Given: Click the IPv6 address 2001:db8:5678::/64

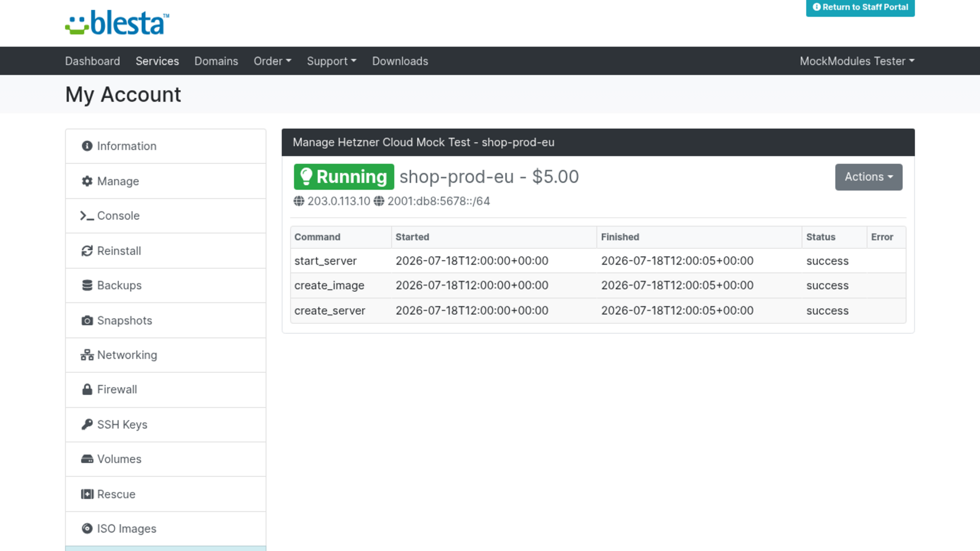Looking at the screenshot, I should click(x=438, y=201).
